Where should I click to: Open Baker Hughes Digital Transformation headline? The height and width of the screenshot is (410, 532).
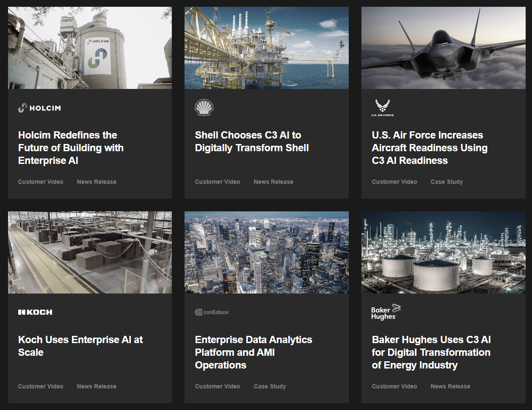431,352
